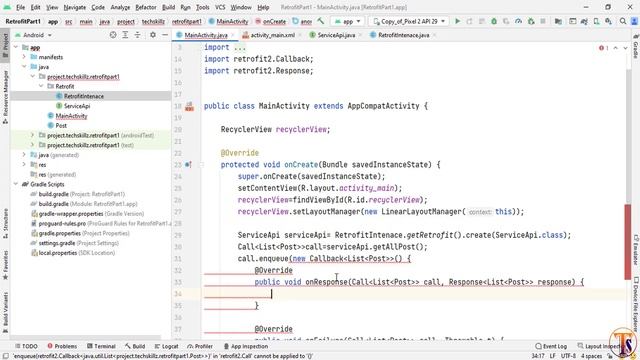Collapse the Gradle Scripts node
640x360 pixels.
pyautogui.click(x=16, y=184)
